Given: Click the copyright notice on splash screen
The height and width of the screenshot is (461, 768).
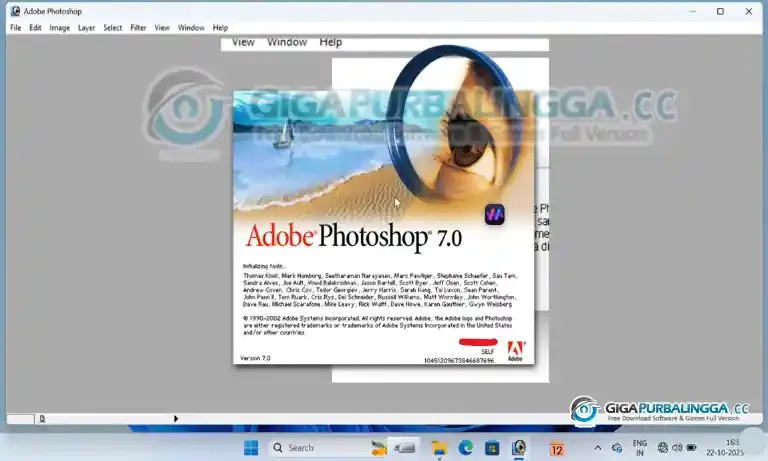Looking at the screenshot, I should pyautogui.click(x=378, y=325).
